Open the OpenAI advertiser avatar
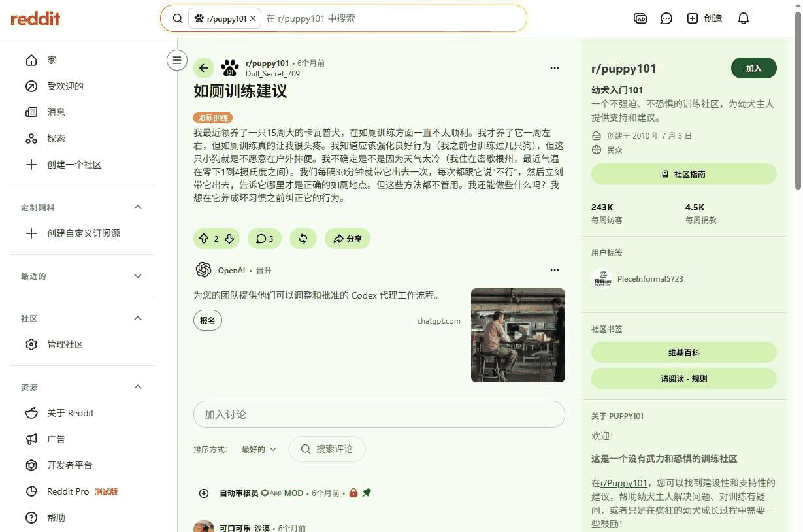Image resolution: width=803 pixels, height=532 pixels. [203, 270]
